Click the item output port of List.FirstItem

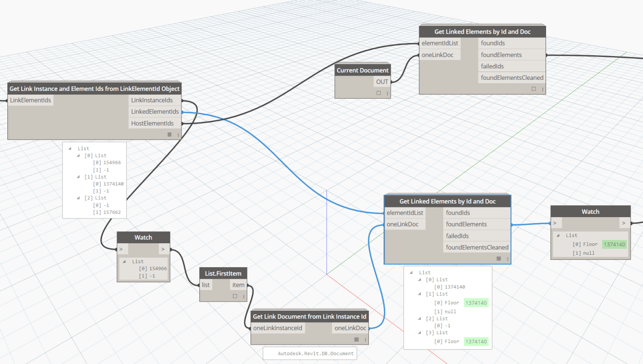238,285
